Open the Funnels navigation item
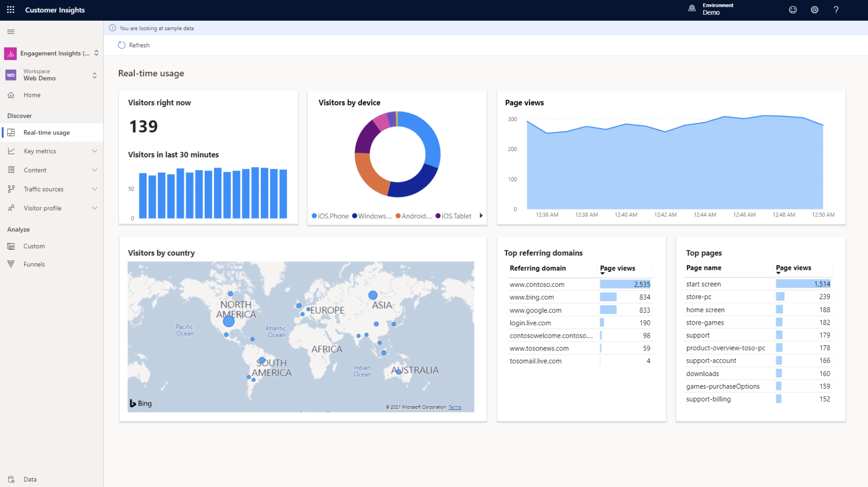 [x=52, y=264]
